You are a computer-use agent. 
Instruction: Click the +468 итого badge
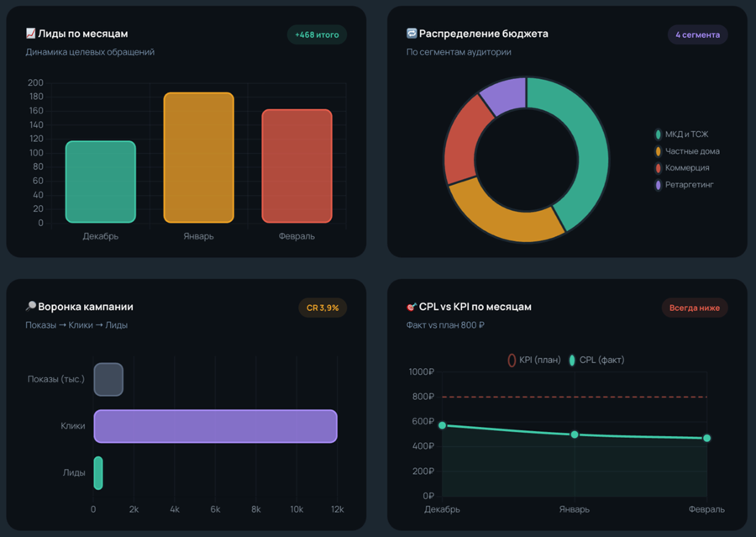(x=317, y=34)
